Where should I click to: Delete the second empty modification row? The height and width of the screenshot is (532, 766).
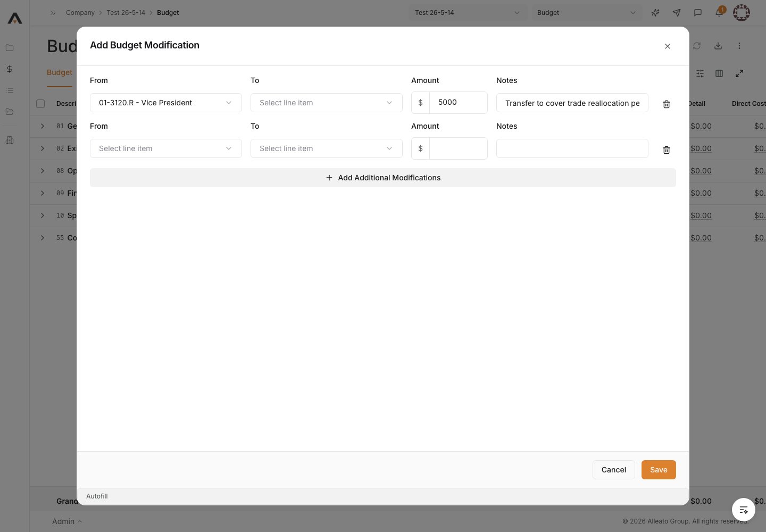667,150
